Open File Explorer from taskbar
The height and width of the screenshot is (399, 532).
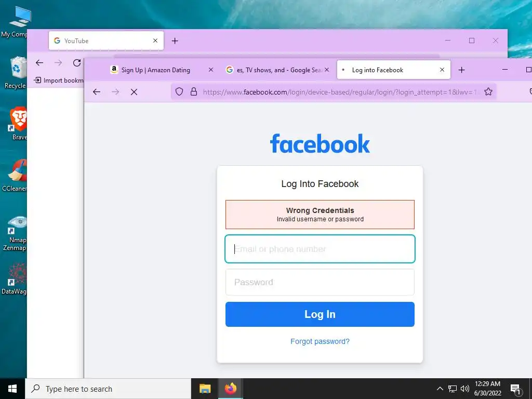[205, 389]
